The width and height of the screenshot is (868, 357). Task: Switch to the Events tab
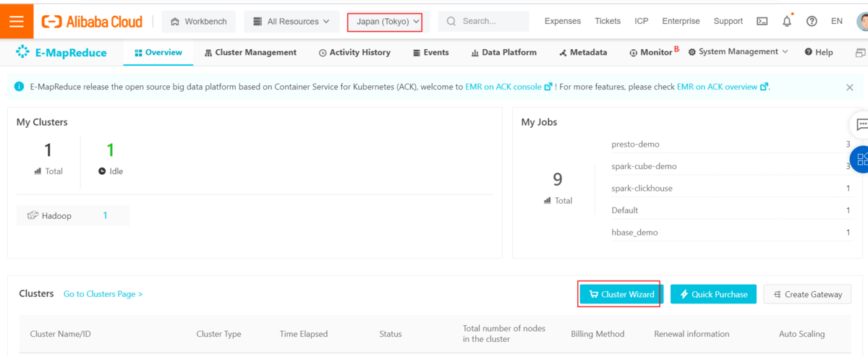pos(431,53)
